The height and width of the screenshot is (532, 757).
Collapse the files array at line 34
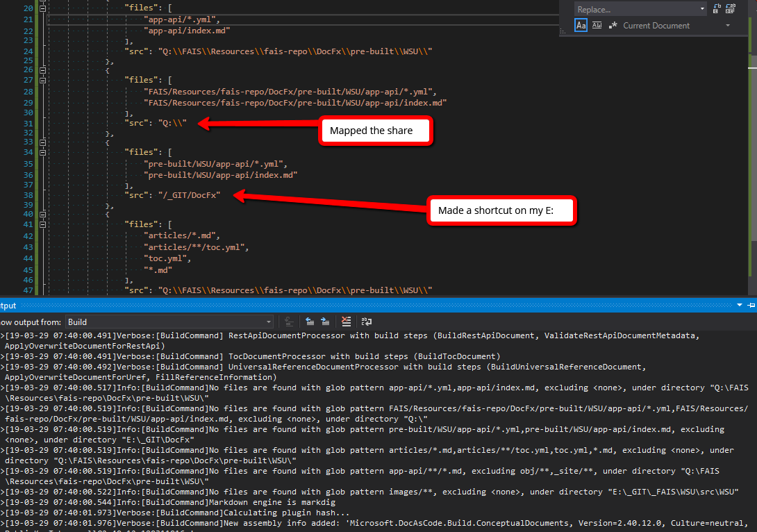click(42, 153)
